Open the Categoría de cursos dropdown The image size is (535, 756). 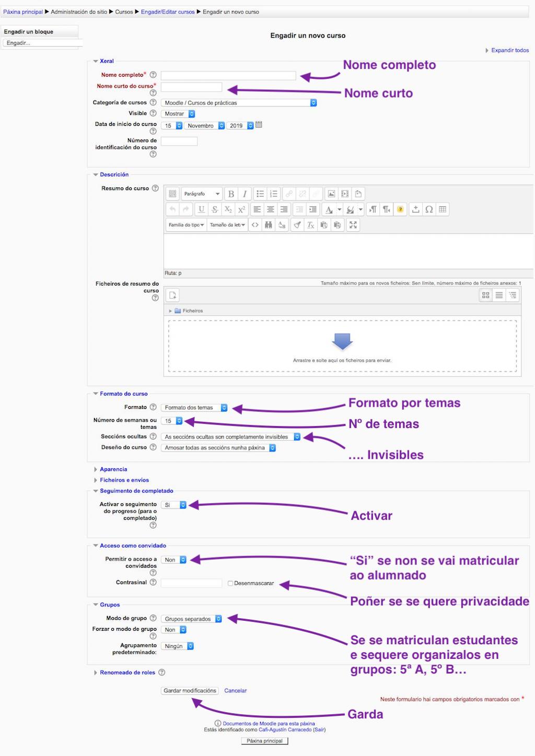pyautogui.click(x=238, y=102)
